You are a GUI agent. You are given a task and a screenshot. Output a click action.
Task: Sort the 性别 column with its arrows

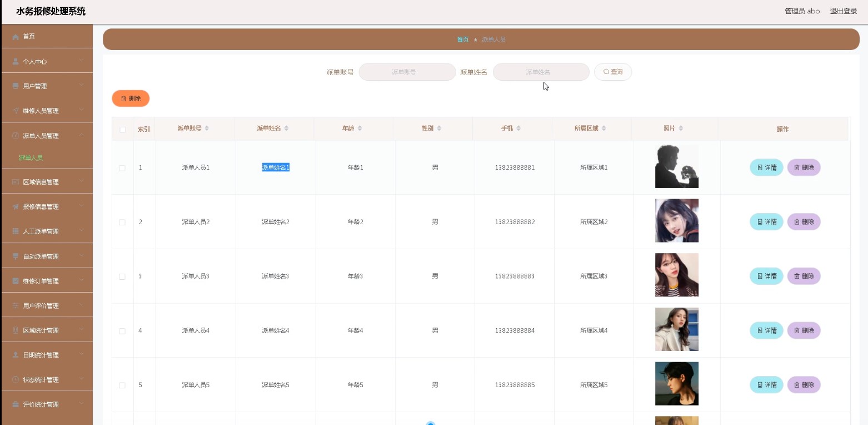point(439,129)
